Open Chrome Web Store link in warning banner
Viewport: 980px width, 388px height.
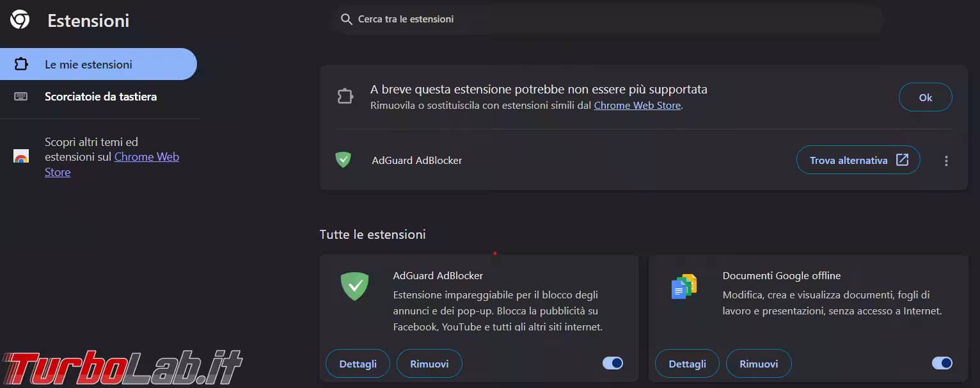637,106
